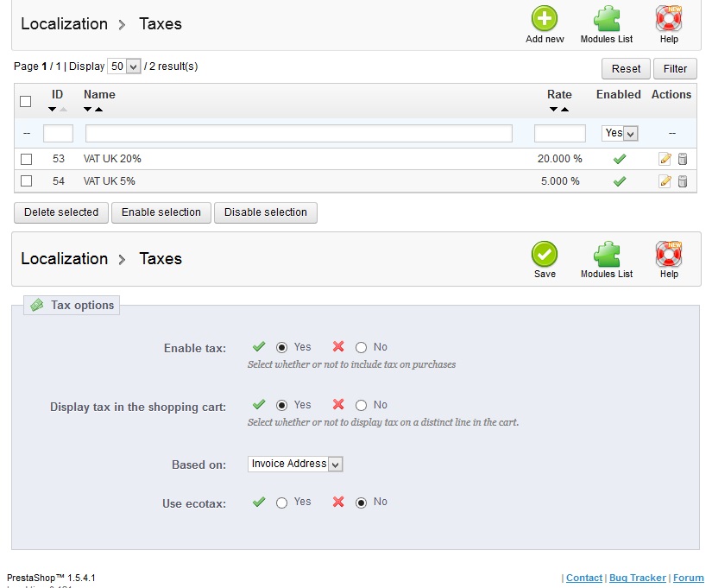Click the VAT UK 20% name cell

(x=112, y=159)
